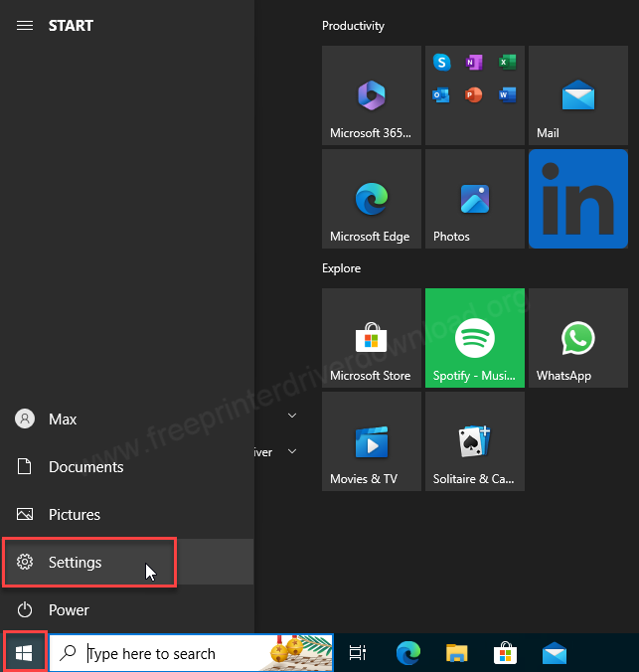Start Solitaire & Casual Games tile

coord(474,441)
